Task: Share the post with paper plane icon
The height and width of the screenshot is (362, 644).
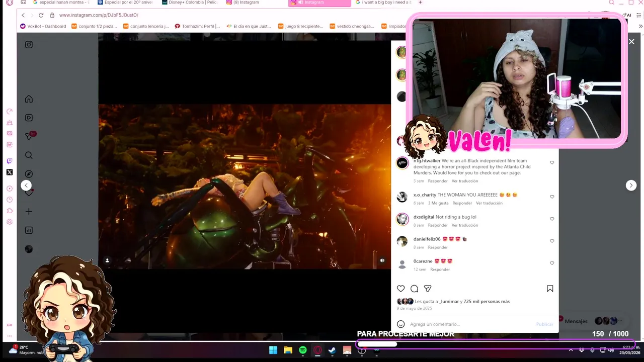Action: (428, 289)
